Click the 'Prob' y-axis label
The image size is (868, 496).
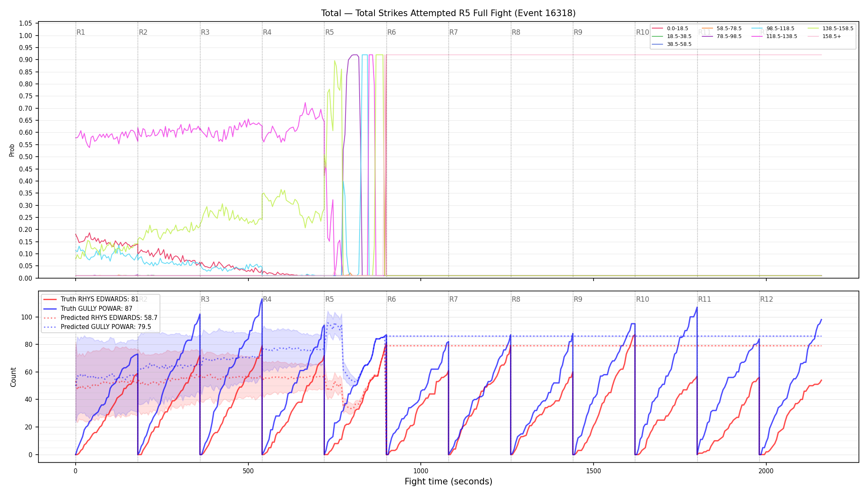[12, 150]
